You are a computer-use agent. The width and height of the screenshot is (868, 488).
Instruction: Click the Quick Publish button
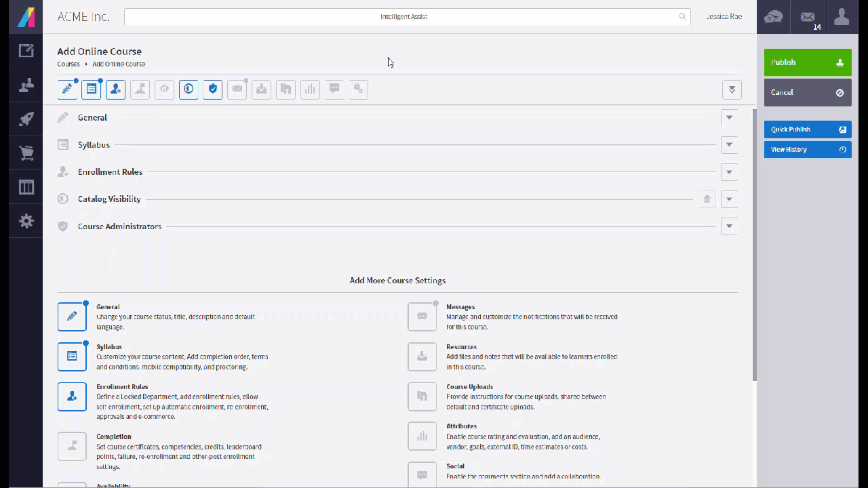(808, 129)
